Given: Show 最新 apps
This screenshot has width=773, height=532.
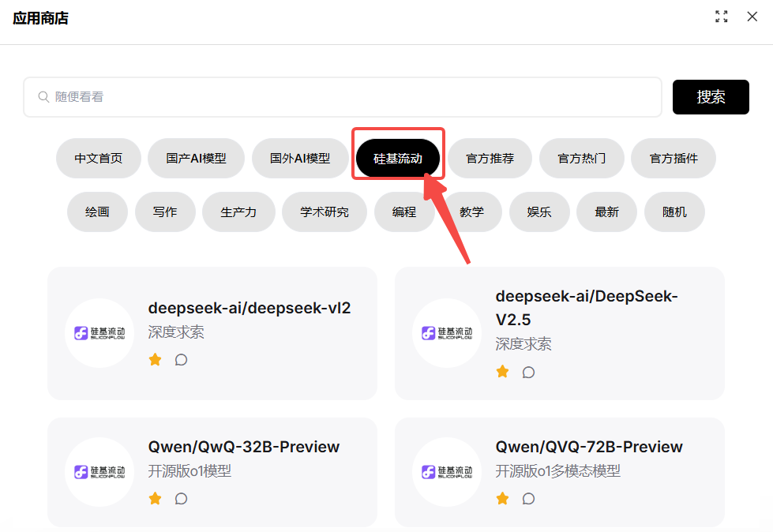Looking at the screenshot, I should click(x=607, y=212).
